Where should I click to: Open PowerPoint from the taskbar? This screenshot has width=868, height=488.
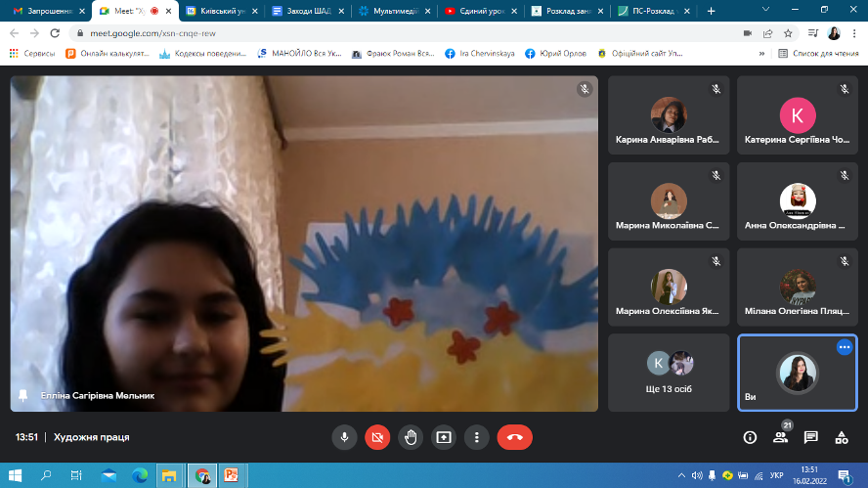pos(232,475)
